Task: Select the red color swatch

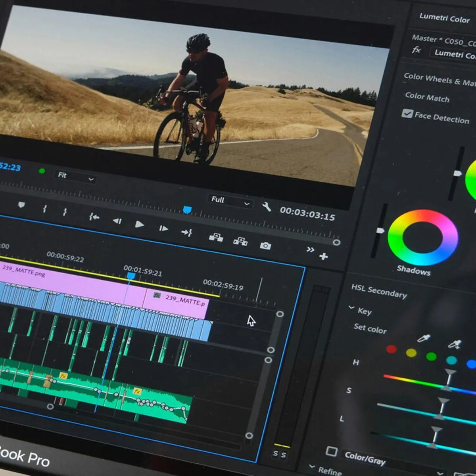Action: point(391,349)
